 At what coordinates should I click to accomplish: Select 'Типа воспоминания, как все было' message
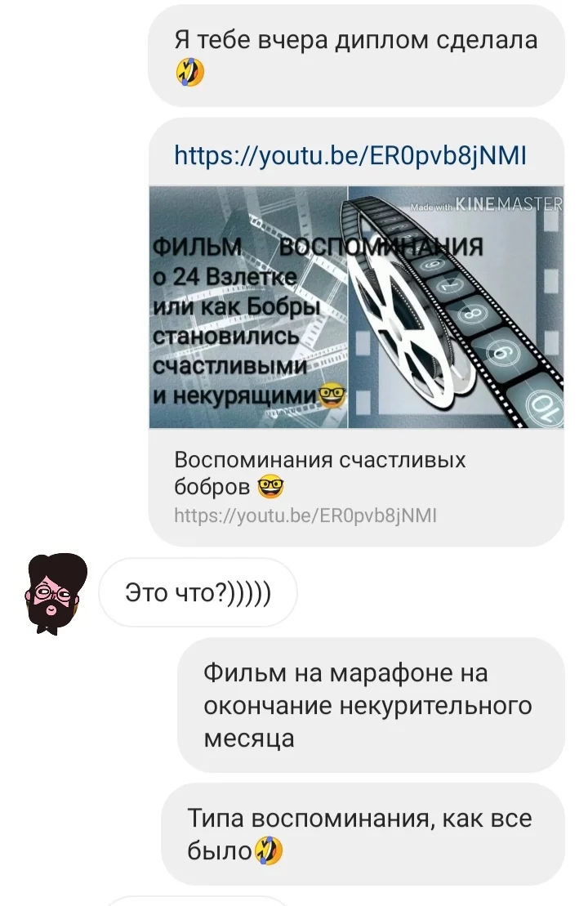[x=363, y=834]
